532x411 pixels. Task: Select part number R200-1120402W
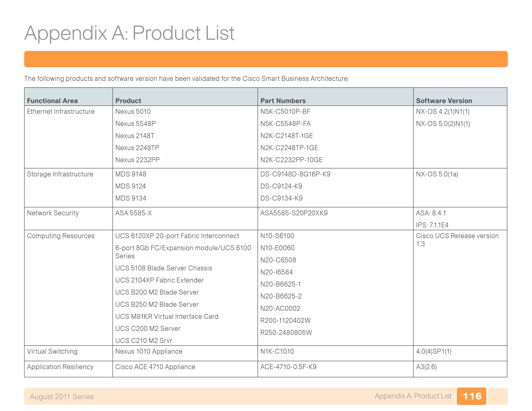pos(285,320)
